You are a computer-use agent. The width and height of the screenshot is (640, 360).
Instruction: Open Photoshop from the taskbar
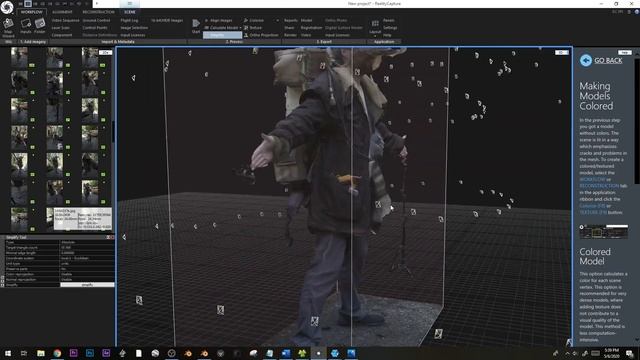click(90, 353)
